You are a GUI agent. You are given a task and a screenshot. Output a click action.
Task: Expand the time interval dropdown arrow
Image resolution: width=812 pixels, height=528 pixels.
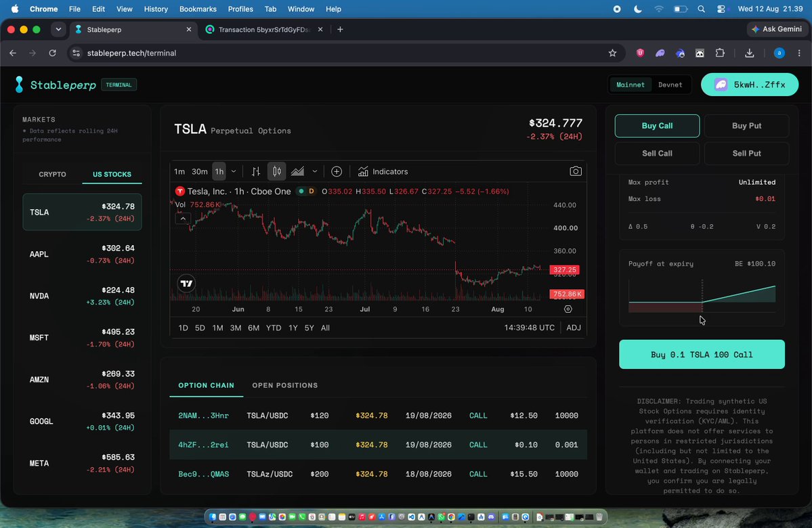[x=234, y=171]
